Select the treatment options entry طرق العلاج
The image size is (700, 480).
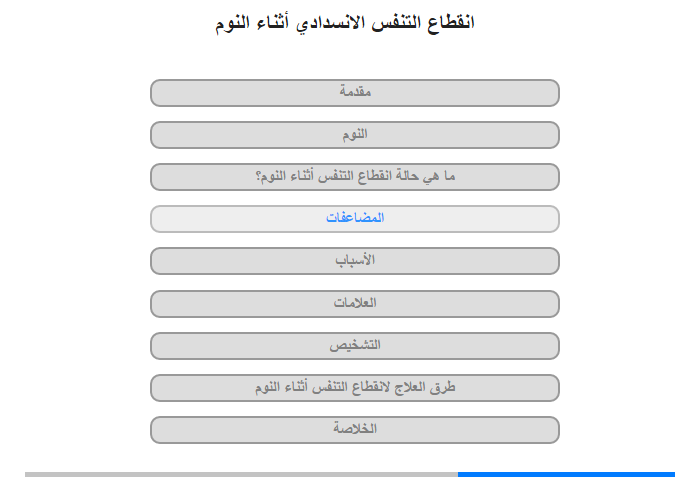tap(355, 388)
